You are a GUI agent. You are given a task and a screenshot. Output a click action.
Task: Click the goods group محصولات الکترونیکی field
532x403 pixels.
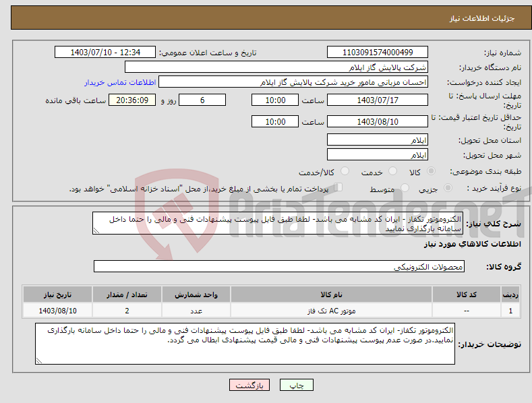(279, 267)
